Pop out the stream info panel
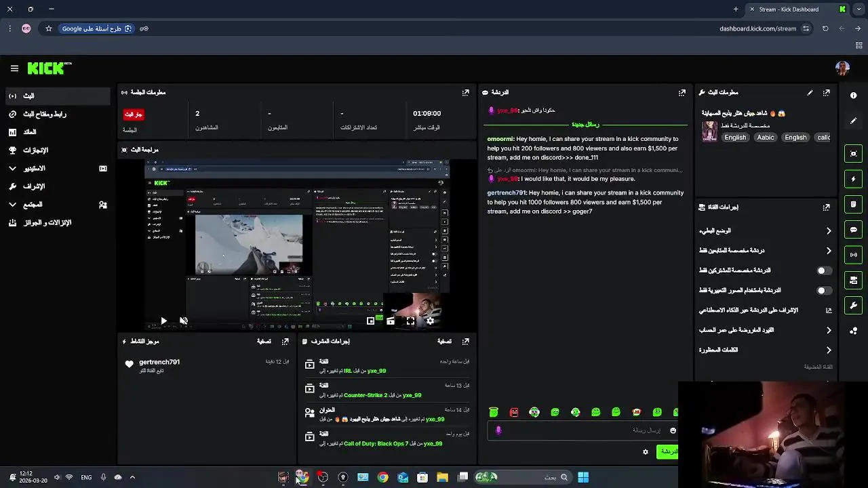 (827, 92)
